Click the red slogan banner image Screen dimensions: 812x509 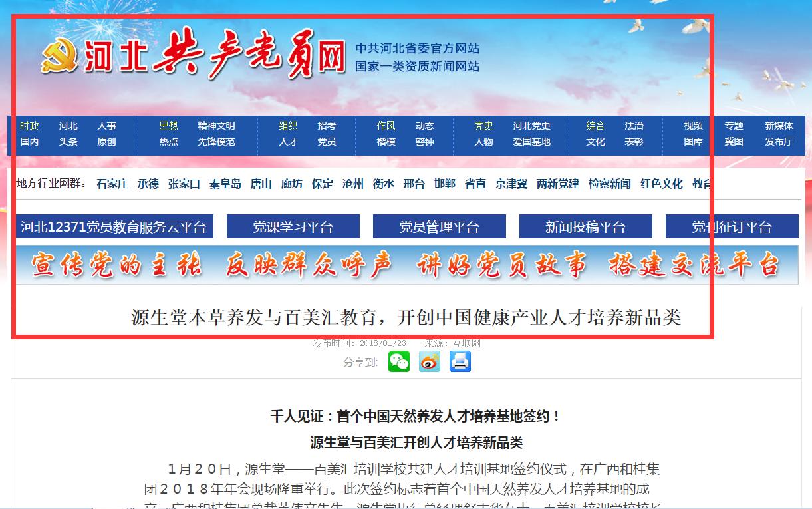pyautogui.click(x=406, y=265)
